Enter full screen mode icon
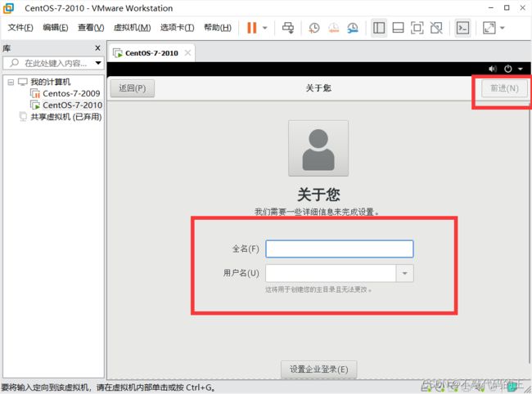 [417, 28]
